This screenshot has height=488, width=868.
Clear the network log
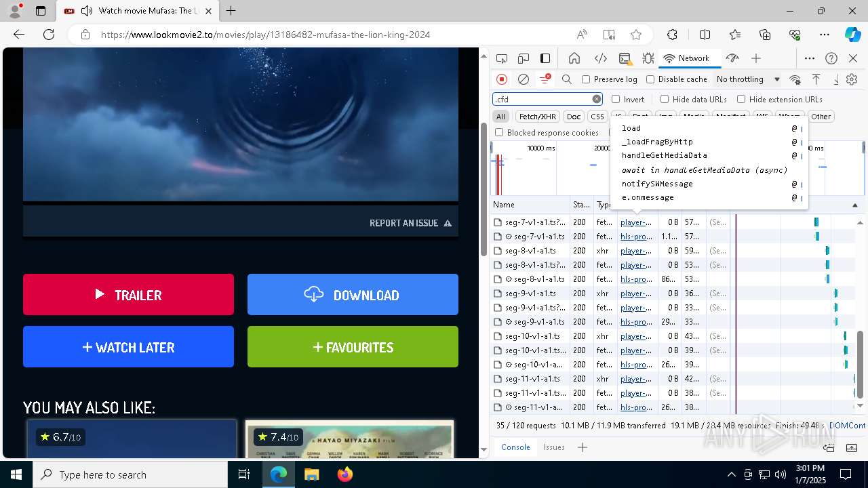click(x=524, y=79)
